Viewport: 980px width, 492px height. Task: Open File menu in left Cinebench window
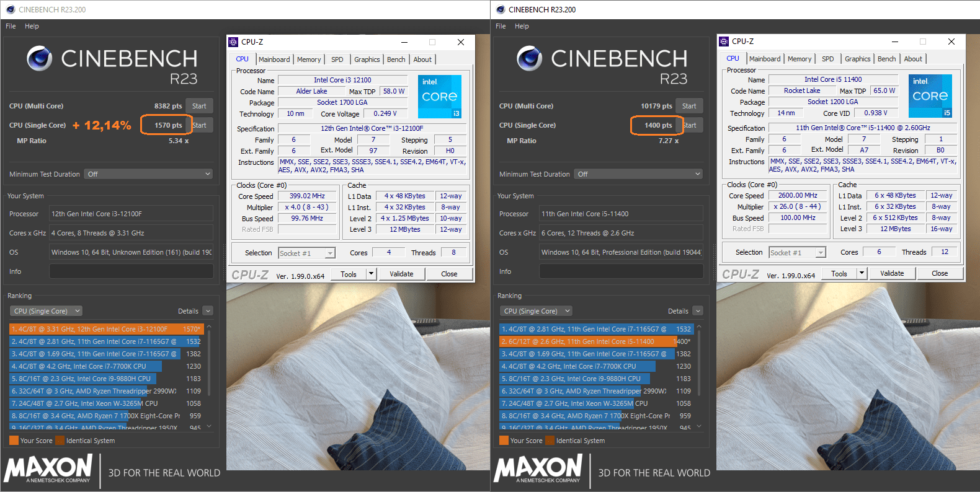point(11,26)
